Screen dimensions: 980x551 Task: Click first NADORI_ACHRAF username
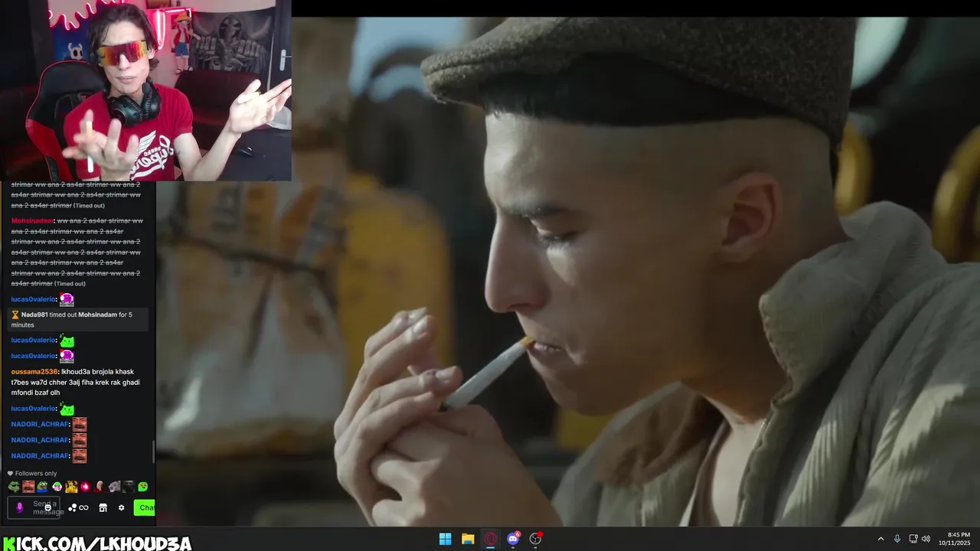tap(41, 424)
